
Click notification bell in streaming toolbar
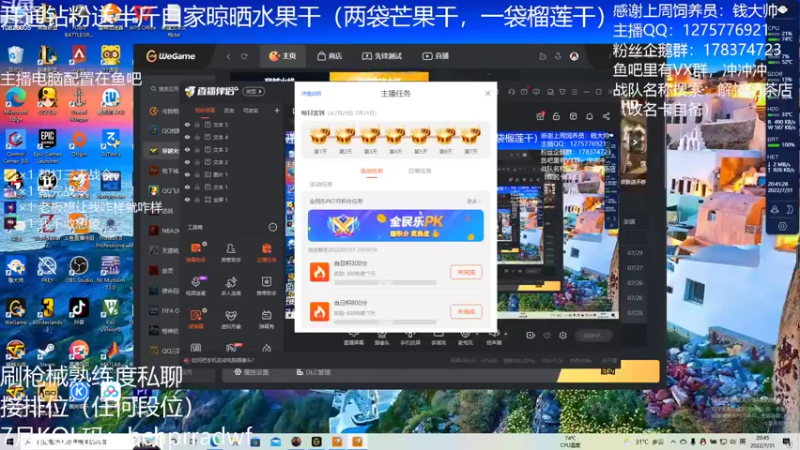coord(589,116)
